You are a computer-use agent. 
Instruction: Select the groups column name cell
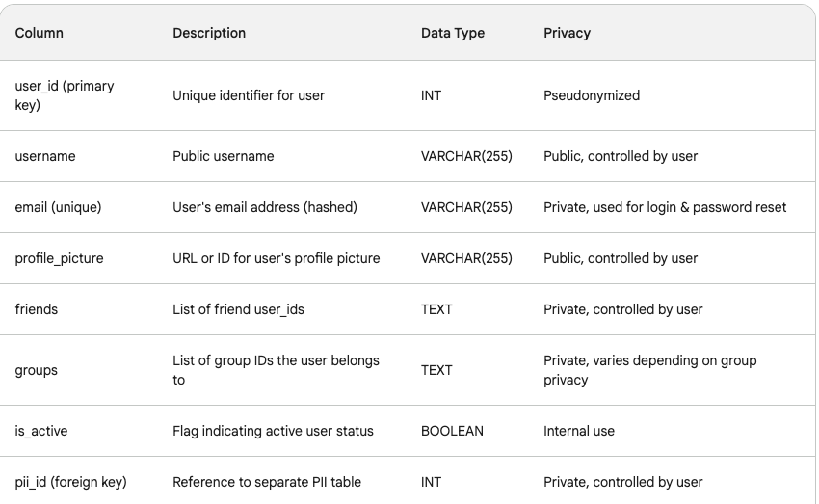(x=37, y=370)
